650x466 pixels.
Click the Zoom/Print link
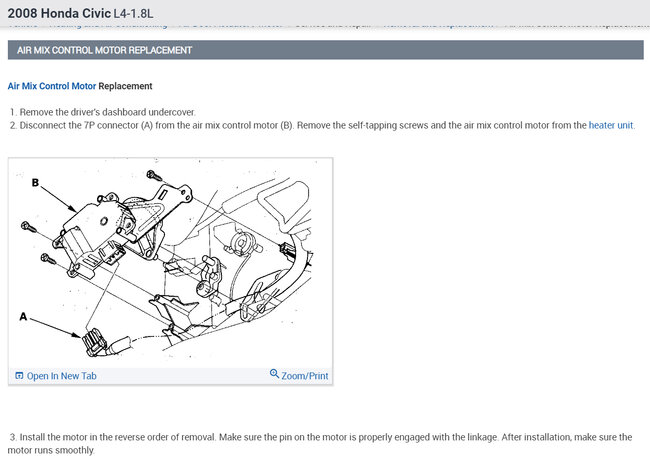click(x=305, y=376)
